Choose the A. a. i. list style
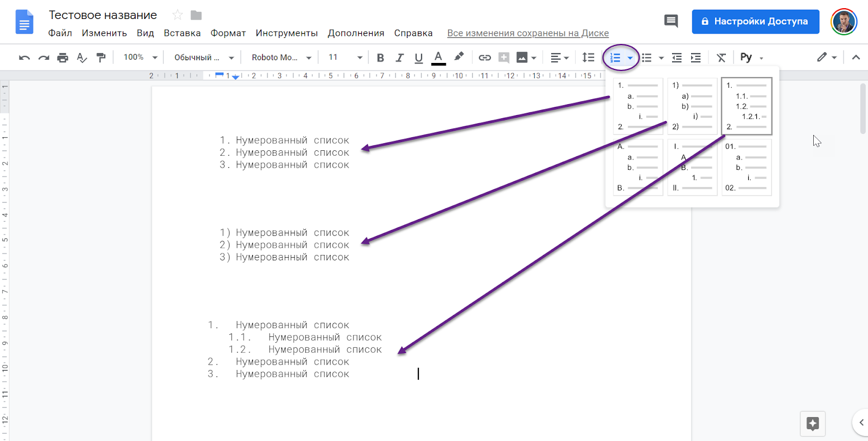This screenshot has height=441, width=868. (x=638, y=167)
